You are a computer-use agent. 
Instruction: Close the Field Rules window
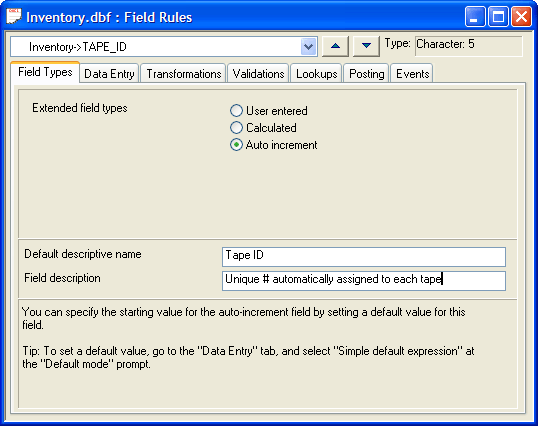(x=521, y=16)
